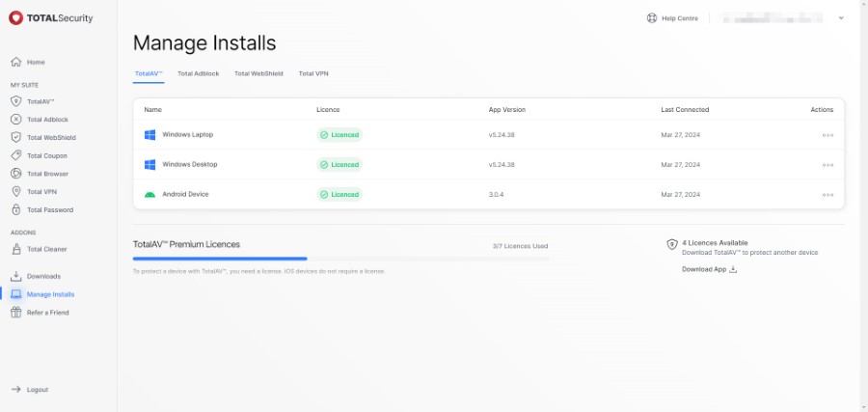The height and width of the screenshot is (412, 868).
Task: Click the Download App link
Action: [x=709, y=269]
